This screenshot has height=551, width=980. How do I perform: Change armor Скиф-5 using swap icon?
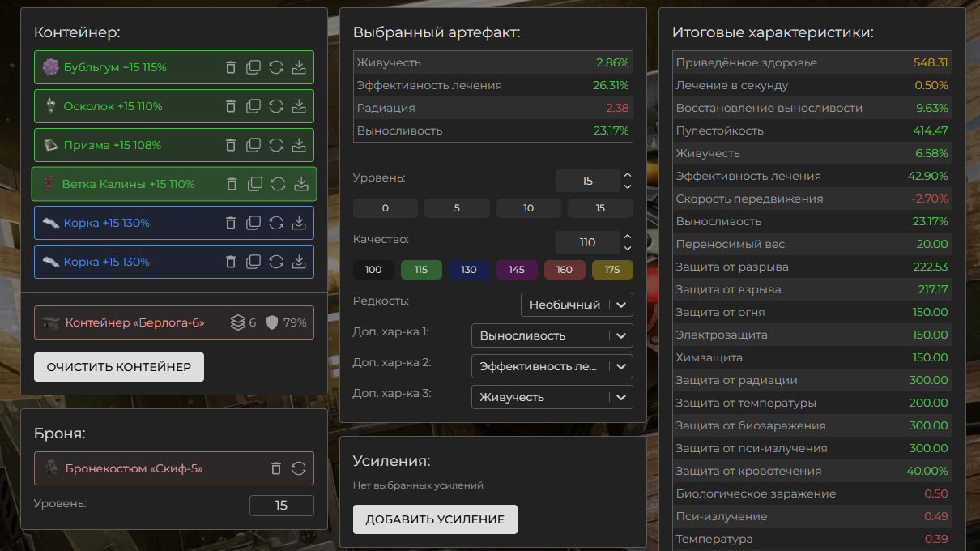[x=299, y=468]
